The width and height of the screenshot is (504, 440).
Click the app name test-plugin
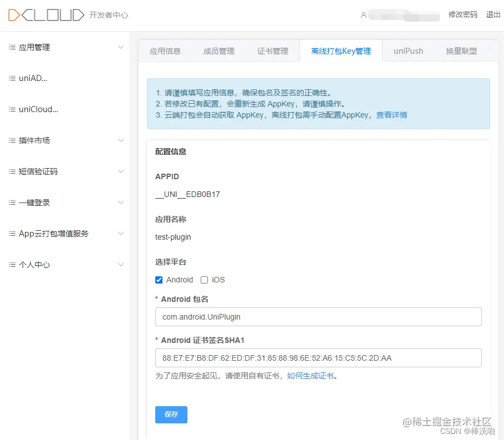pyautogui.click(x=173, y=237)
